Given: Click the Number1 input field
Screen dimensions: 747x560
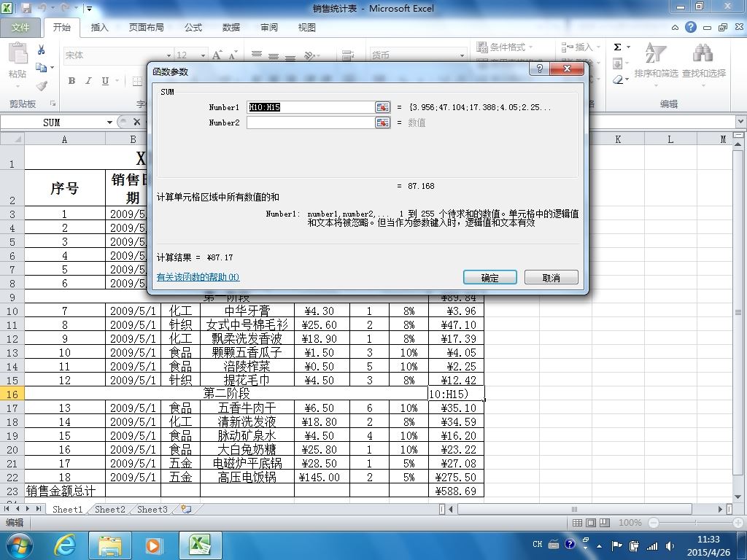Looking at the screenshot, I should click(311, 108).
